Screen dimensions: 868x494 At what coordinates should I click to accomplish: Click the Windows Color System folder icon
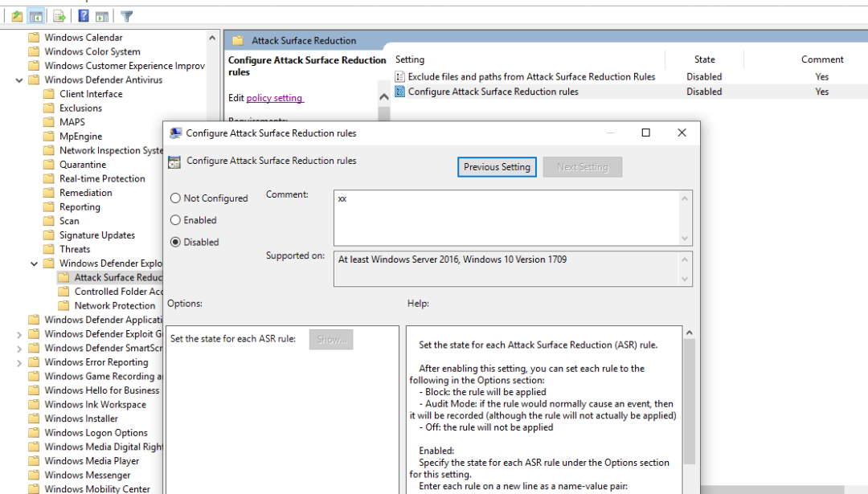tap(34, 51)
